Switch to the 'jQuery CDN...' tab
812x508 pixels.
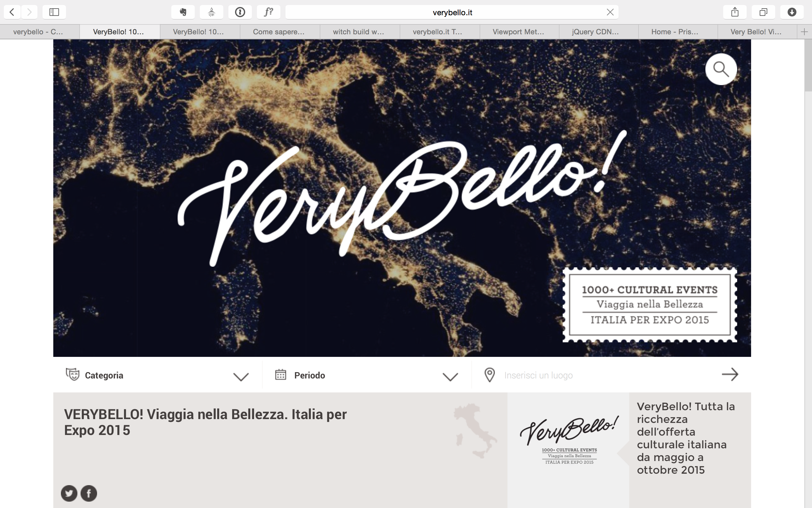click(599, 32)
